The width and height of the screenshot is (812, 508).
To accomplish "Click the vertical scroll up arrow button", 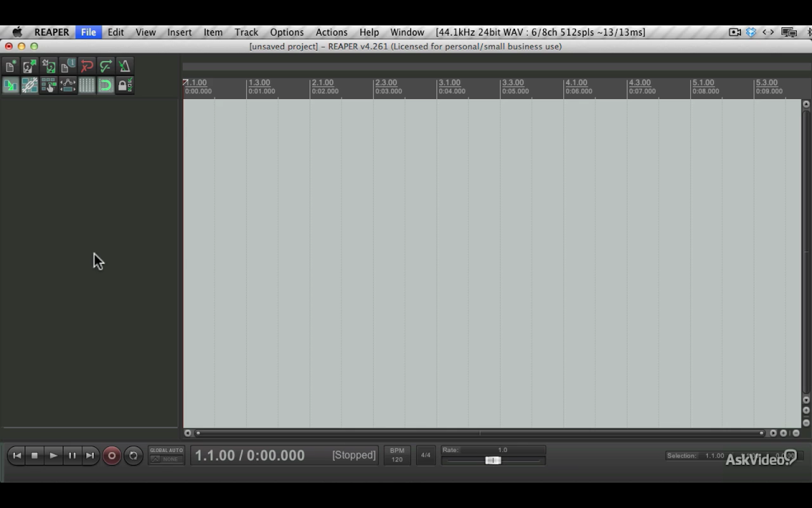I will coord(806,104).
